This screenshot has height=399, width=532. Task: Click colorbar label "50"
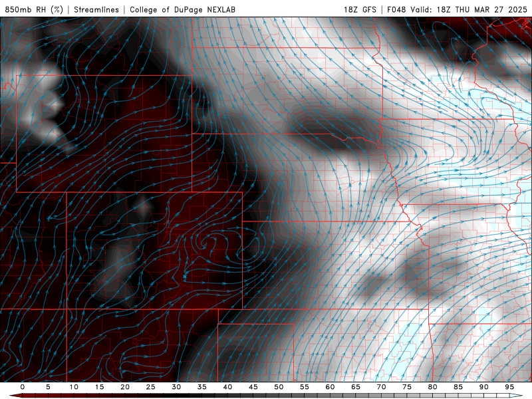tap(279, 387)
